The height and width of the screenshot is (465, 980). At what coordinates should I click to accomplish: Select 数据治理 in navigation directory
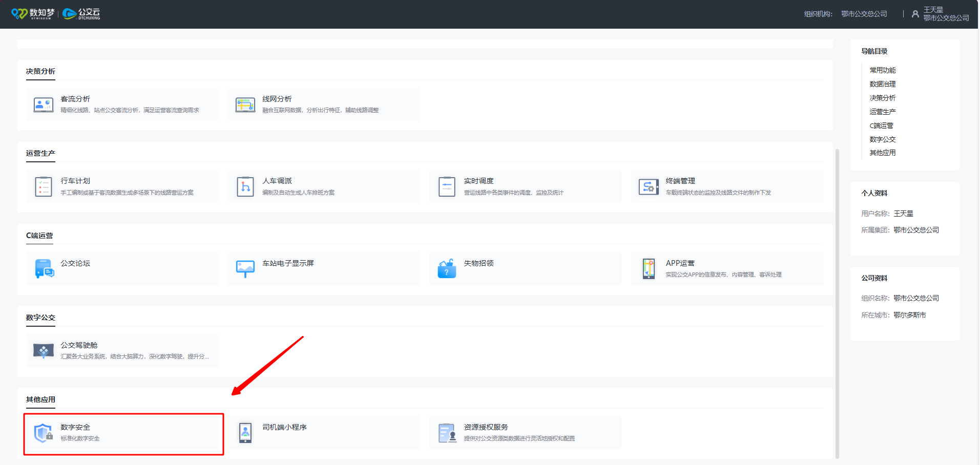(x=882, y=84)
